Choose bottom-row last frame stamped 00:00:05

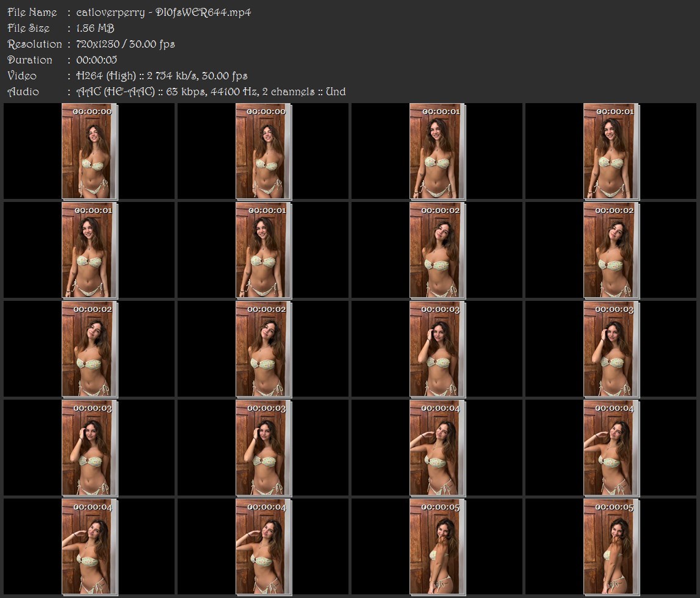click(611, 547)
